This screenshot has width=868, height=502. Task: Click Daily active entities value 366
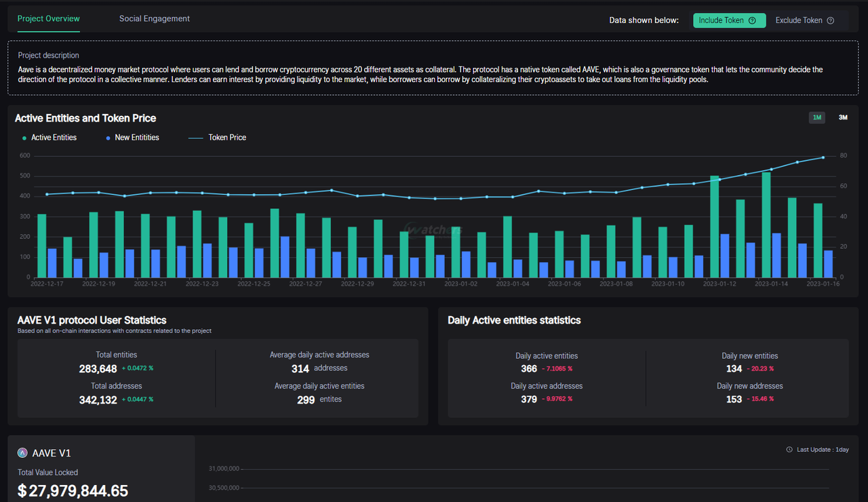point(529,369)
